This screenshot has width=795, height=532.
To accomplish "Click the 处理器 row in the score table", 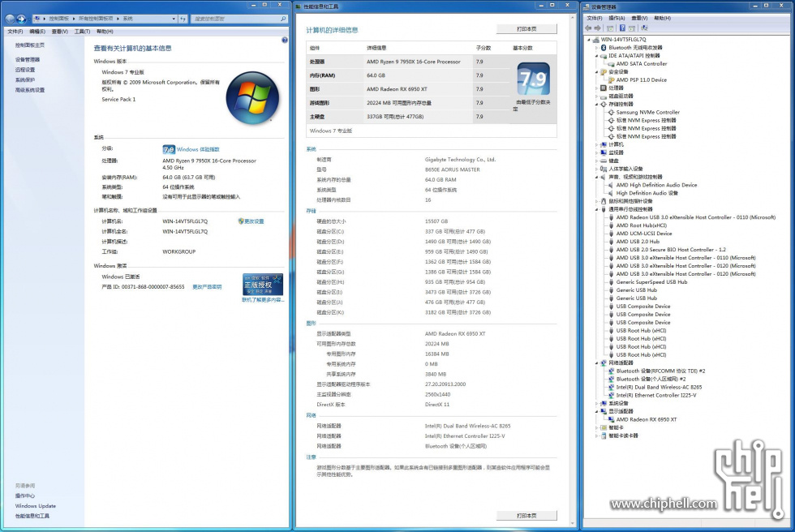I will (407, 62).
